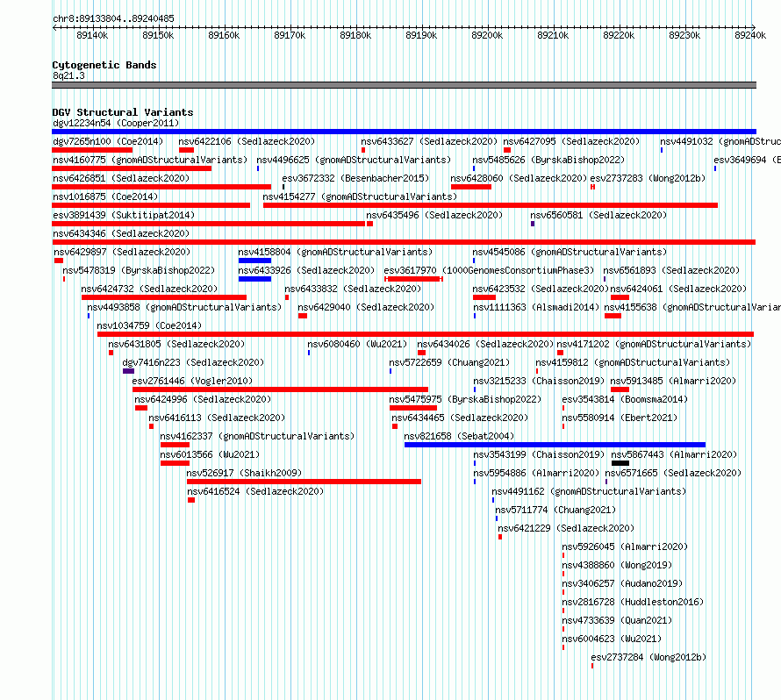Open nsv526917 (Shaikh2009) label
The height and width of the screenshot is (700, 781).
tap(244, 473)
